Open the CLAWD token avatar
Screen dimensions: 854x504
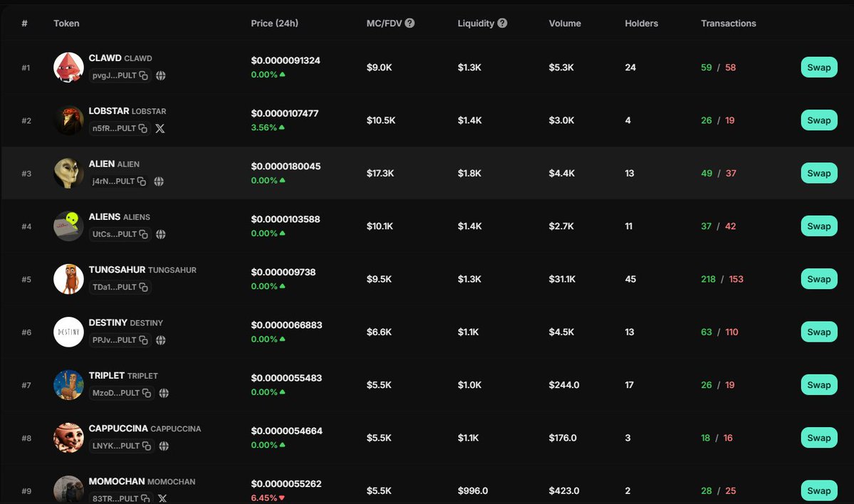pyautogui.click(x=68, y=68)
